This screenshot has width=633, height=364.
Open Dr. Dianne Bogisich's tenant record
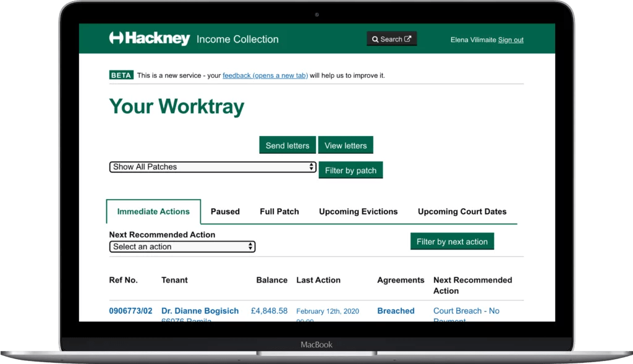pyautogui.click(x=200, y=311)
